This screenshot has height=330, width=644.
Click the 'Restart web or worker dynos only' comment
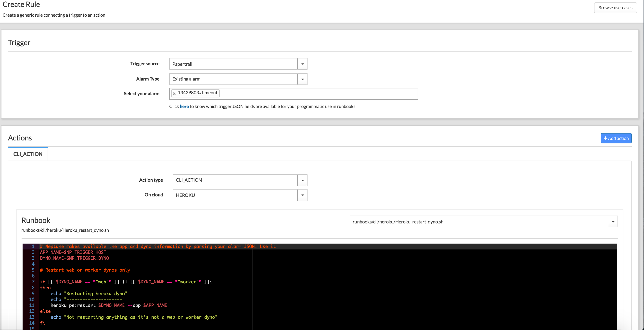[x=85, y=270]
